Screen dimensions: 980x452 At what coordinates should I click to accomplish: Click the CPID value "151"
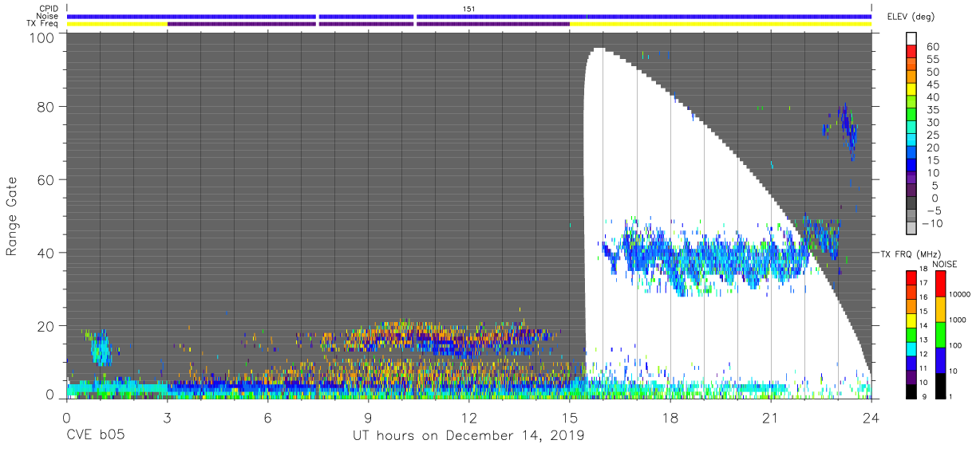(469, 9)
